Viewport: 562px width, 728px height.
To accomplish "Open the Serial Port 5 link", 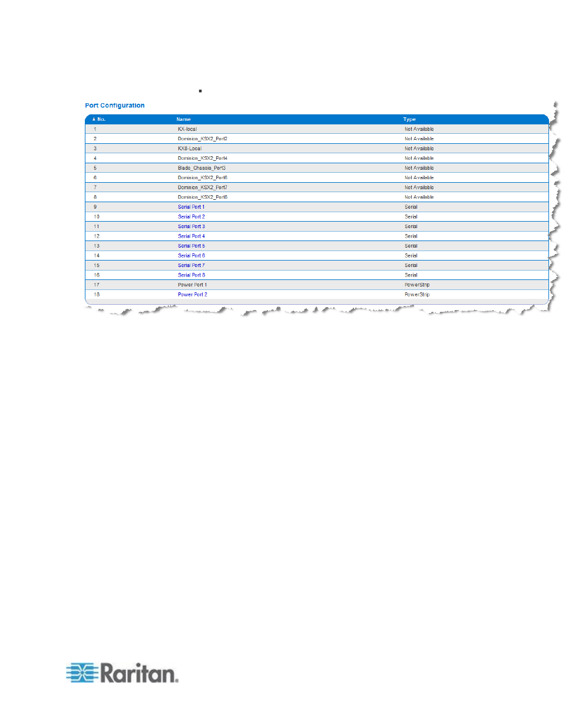I will pyautogui.click(x=191, y=246).
